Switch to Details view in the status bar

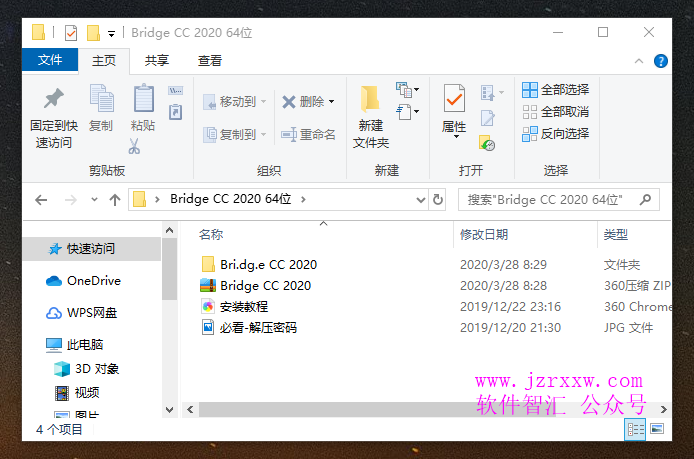click(x=635, y=429)
